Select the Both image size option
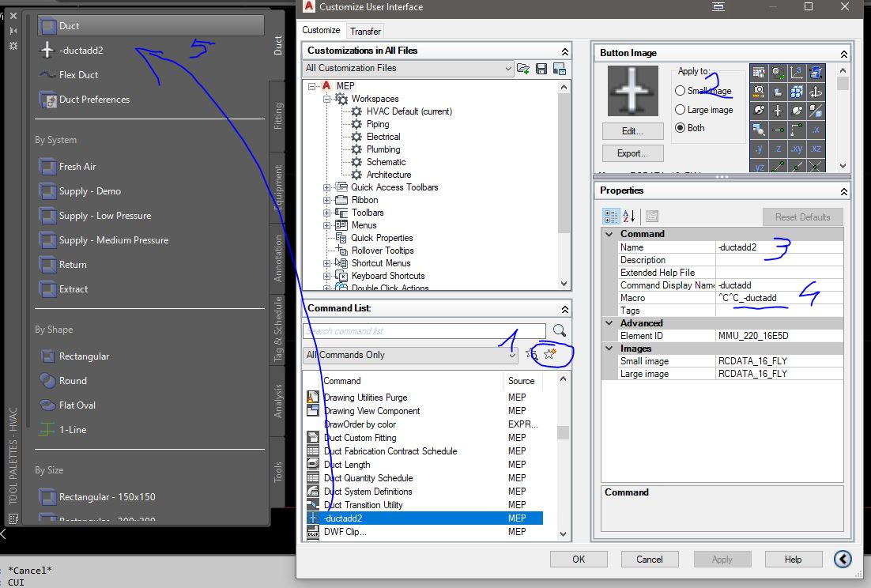This screenshot has width=871, height=588. [x=680, y=128]
